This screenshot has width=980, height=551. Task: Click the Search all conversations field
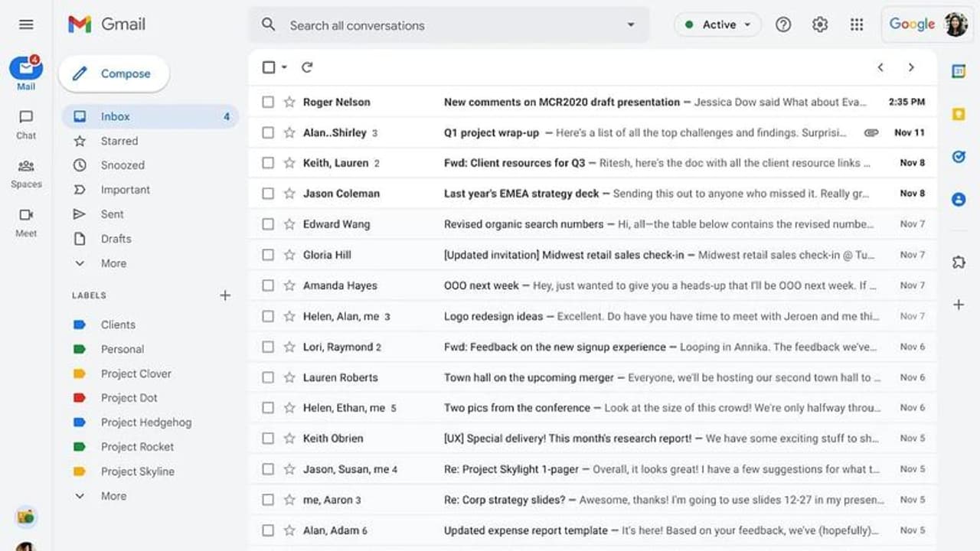click(444, 25)
